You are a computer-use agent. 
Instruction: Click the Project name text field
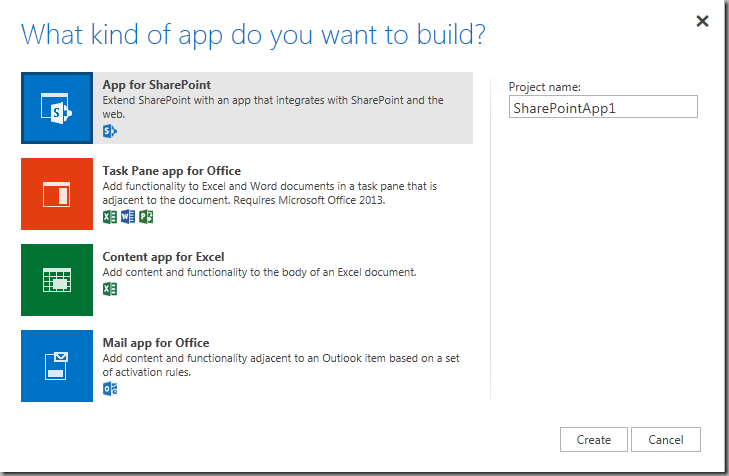point(602,107)
